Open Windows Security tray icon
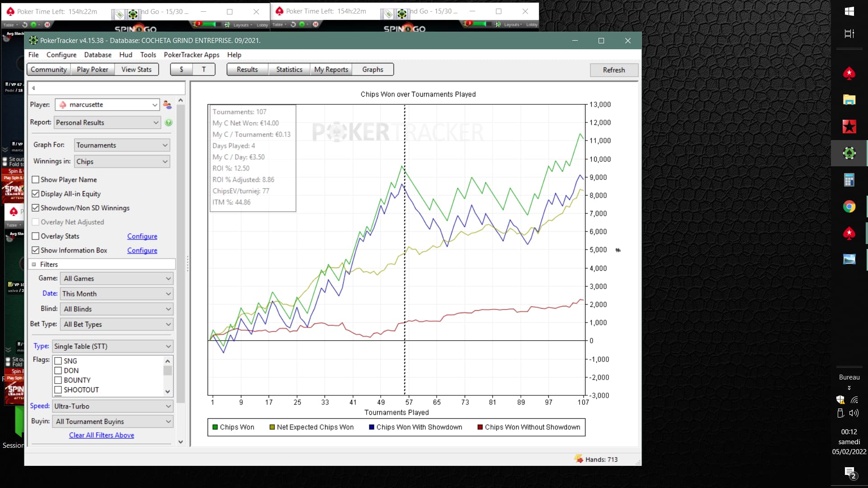Viewport: 868px width, 488px height. [x=840, y=400]
